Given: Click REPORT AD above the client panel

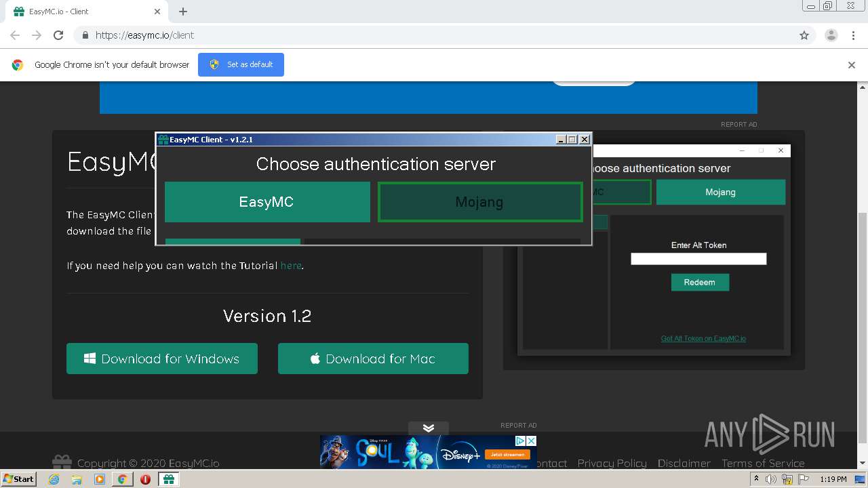Looking at the screenshot, I should 739,124.
